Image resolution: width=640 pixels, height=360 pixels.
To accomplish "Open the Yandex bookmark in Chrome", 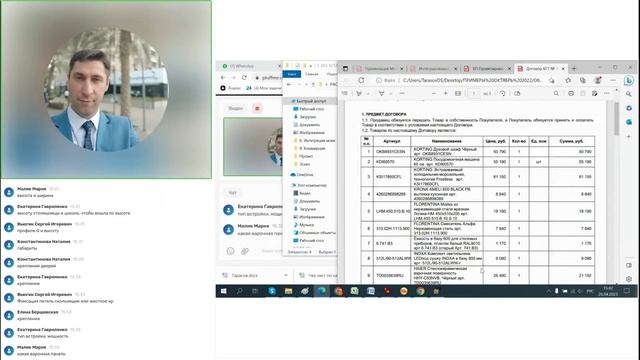I will tap(231, 88).
